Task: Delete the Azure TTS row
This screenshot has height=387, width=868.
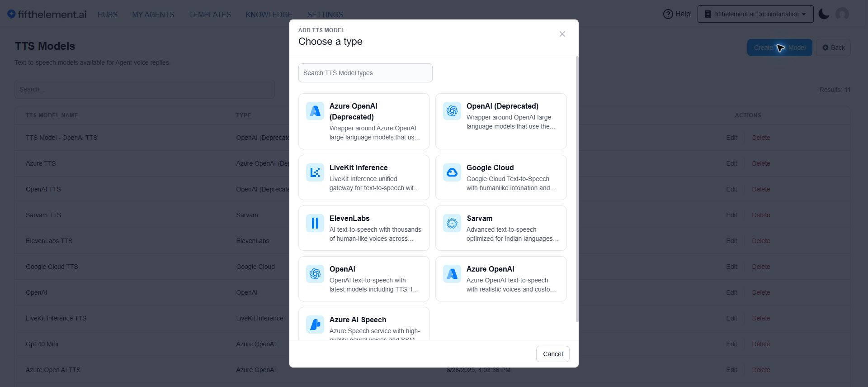Action: (761, 163)
